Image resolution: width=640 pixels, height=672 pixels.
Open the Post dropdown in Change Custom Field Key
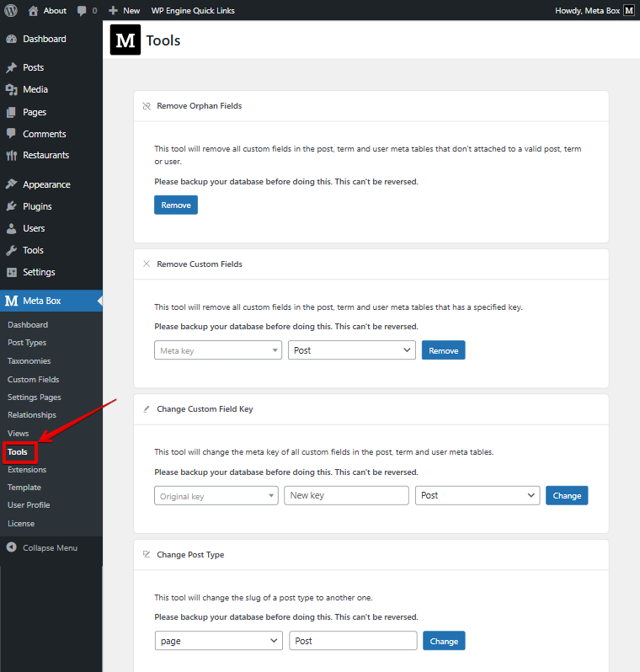pyautogui.click(x=477, y=495)
